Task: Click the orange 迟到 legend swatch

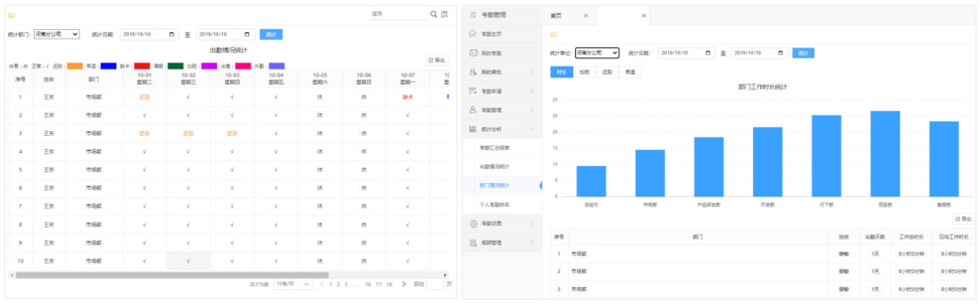Action: (74, 66)
